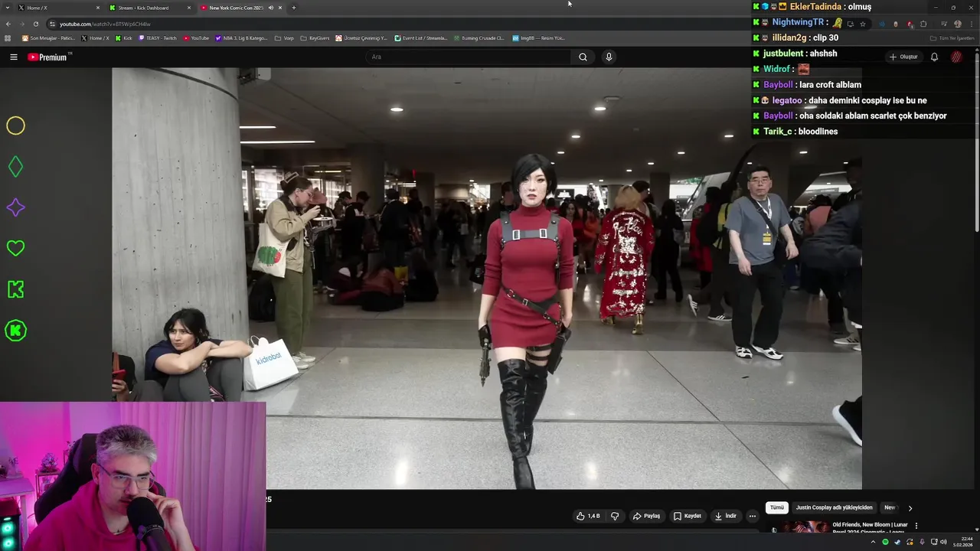Open options for 'Old Friends, New Bloom' video
Image resolution: width=980 pixels, height=551 pixels.
(x=916, y=526)
